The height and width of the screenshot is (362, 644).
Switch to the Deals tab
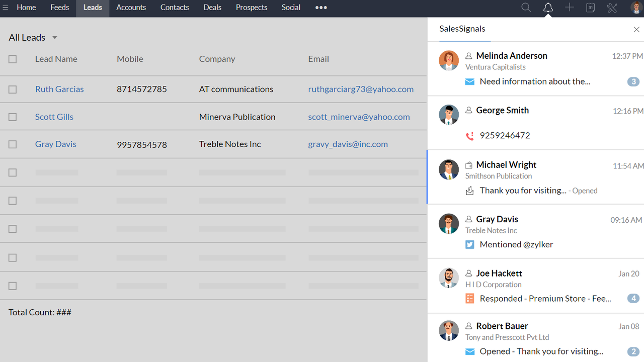click(212, 8)
